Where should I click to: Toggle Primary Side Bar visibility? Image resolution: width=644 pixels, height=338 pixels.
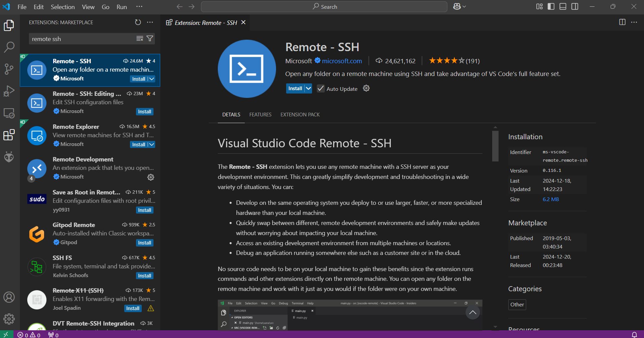point(551,7)
